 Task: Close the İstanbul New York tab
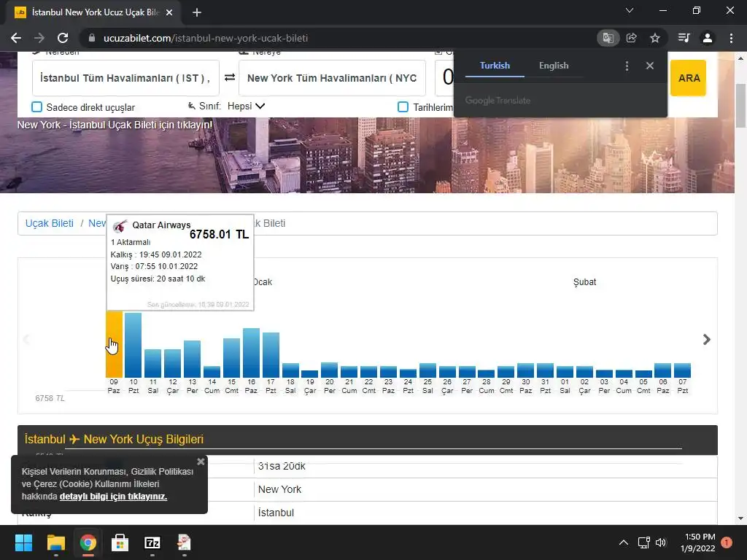169,12
